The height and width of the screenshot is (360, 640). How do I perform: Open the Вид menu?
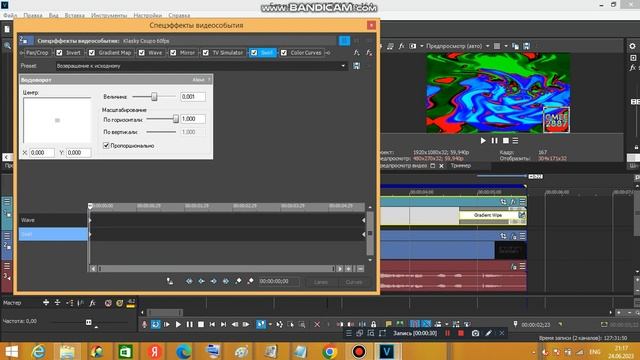[53, 16]
